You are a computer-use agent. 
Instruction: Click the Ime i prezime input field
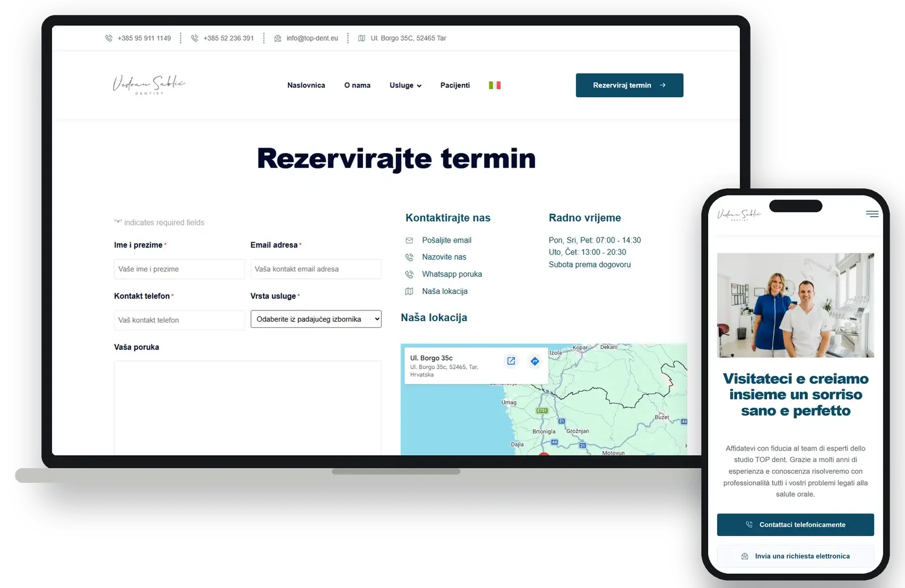[x=179, y=269]
